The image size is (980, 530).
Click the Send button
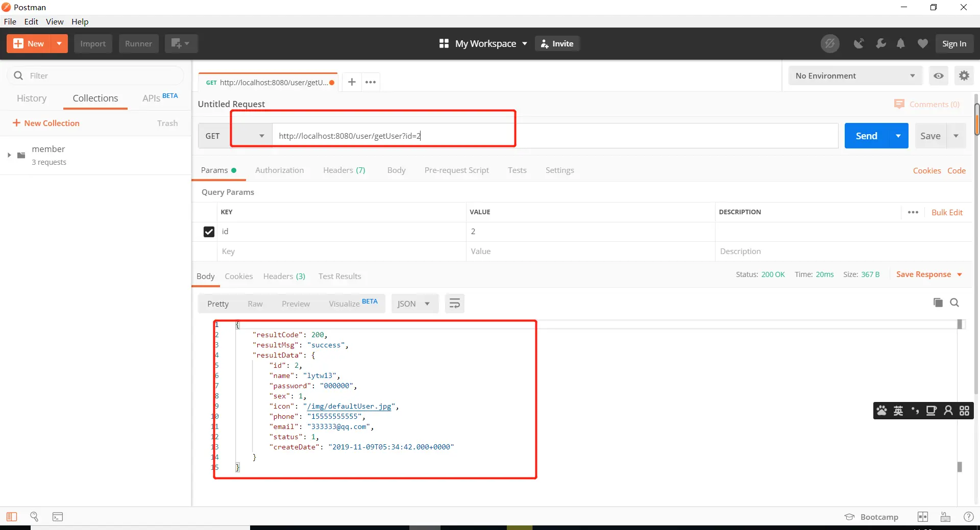pyautogui.click(x=867, y=136)
